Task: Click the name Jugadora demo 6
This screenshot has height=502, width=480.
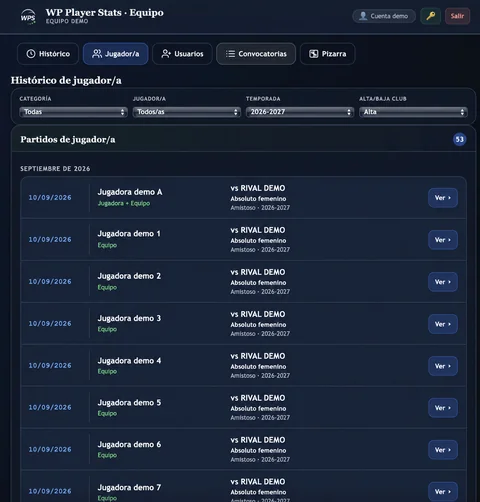Action: (129, 445)
